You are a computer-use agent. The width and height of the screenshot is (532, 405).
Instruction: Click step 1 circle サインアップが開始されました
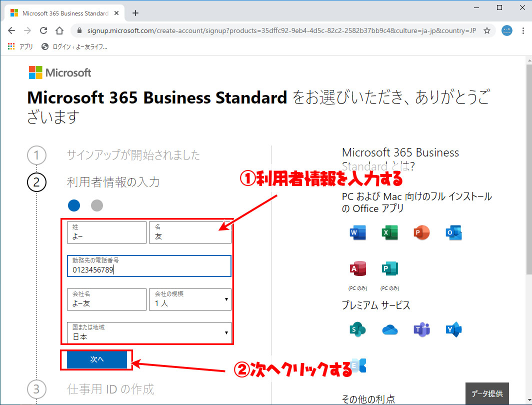(36, 155)
